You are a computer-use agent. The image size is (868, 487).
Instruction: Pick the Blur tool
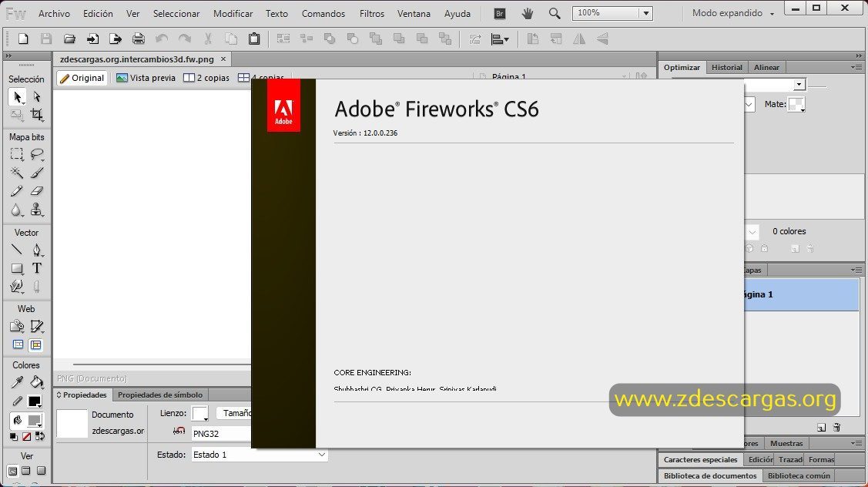(x=17, y=210)
